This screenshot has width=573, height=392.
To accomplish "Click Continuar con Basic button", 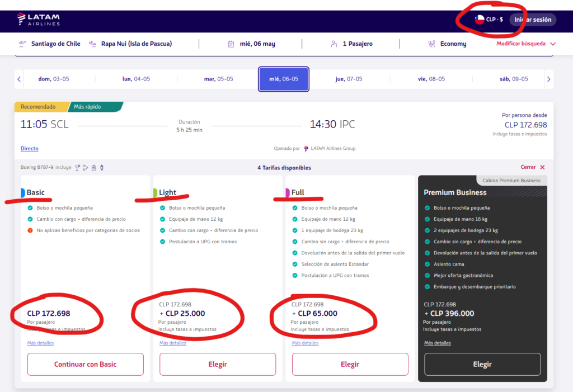I will (x=85, y=364).
